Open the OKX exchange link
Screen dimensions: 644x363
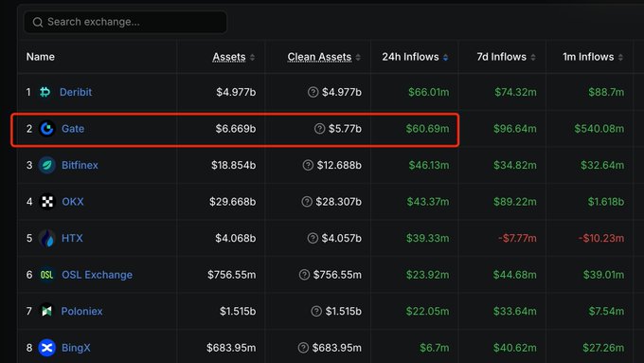click(73, 202)
